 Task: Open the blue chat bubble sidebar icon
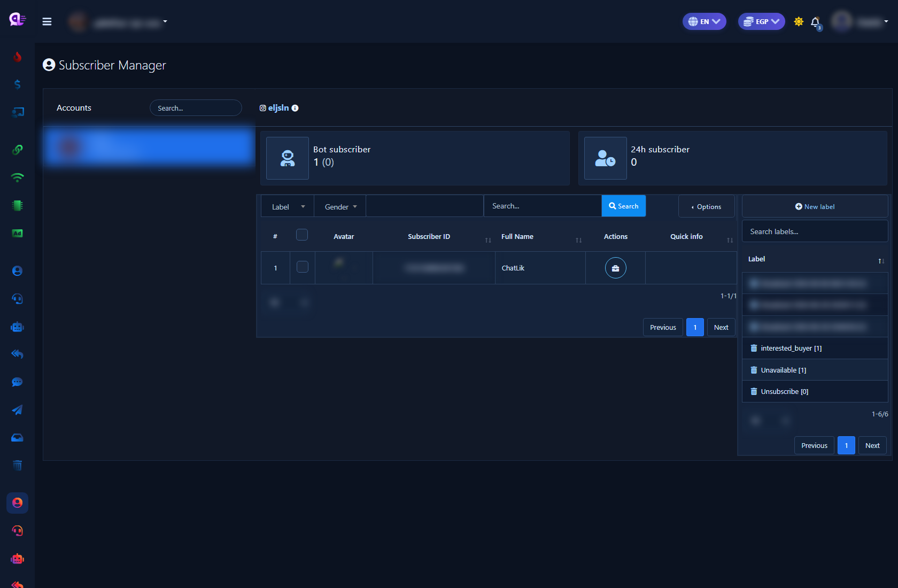click(x=17, y=382)
